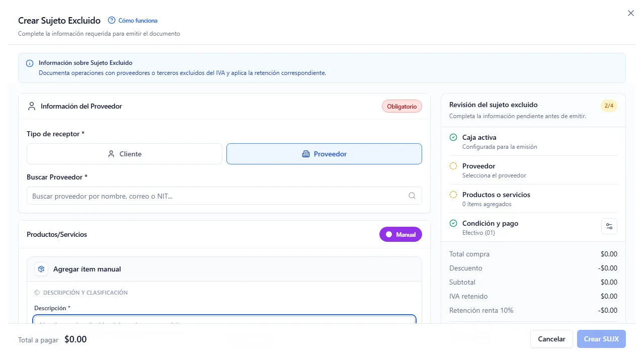This screenshot has height=362, width=644.
Task: Select Cliente as receptor type
Action: coord(124,154)
